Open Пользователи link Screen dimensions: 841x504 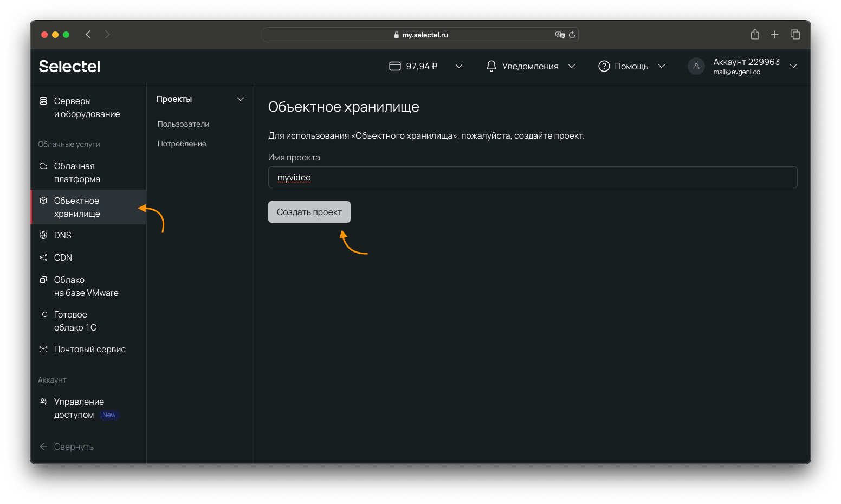point(183,124)
